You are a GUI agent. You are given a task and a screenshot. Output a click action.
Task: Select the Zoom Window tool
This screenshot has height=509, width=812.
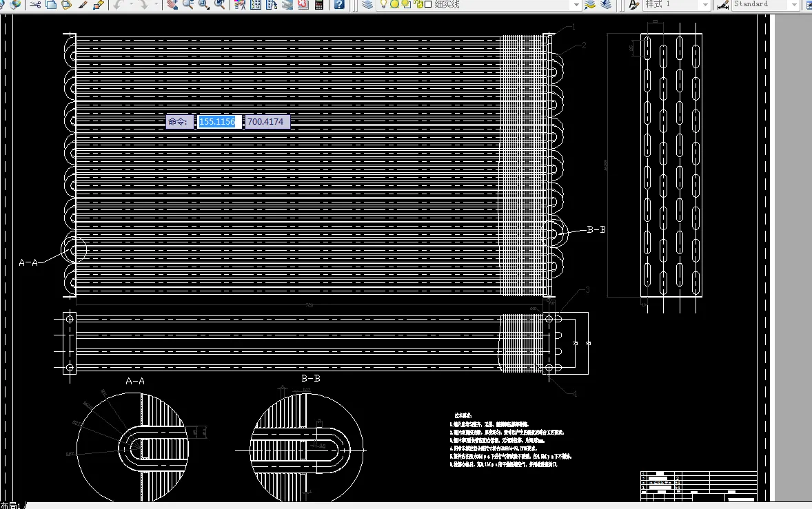204,4
